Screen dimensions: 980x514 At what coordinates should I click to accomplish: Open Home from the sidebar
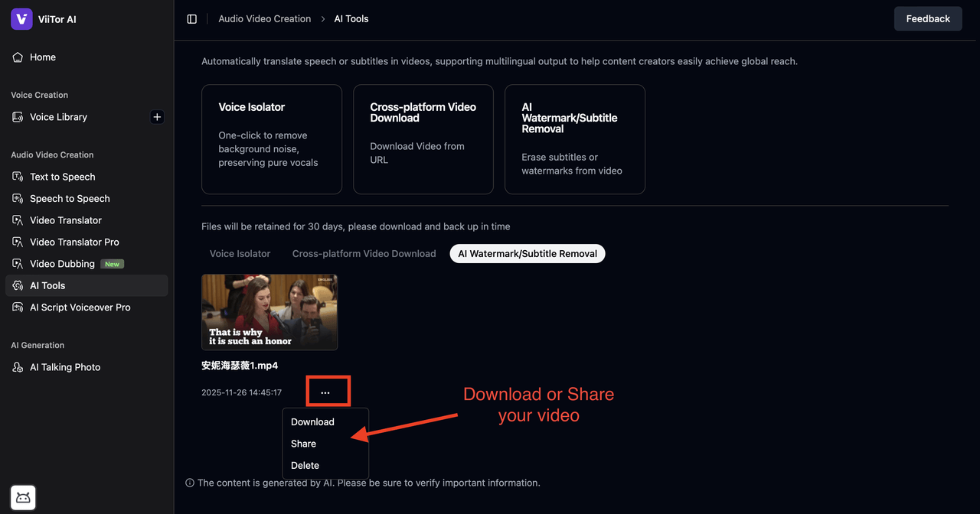[x=42, y=57]
